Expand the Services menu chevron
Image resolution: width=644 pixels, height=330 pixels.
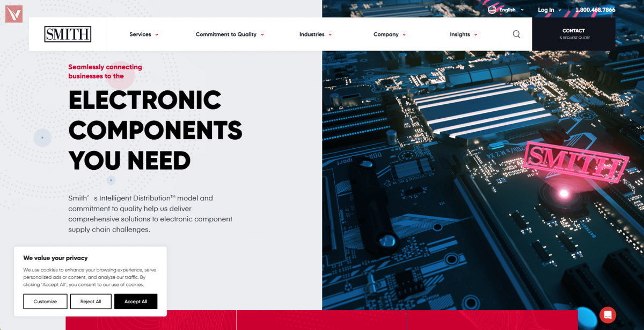tap(157, 34)
